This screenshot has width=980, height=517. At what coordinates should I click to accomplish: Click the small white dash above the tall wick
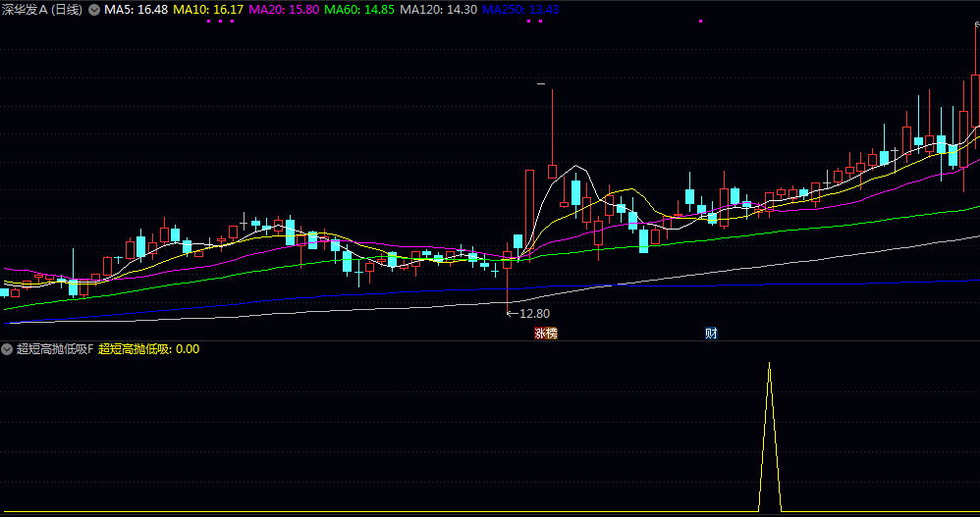coord(541,83)
